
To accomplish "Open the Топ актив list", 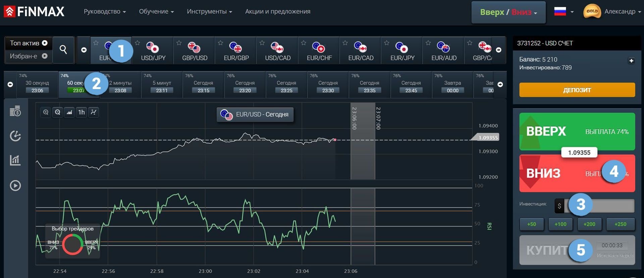I will (x=29, y=43).
